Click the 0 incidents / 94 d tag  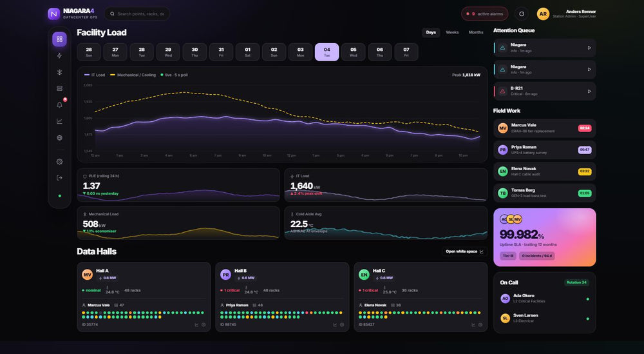[537, 256]
